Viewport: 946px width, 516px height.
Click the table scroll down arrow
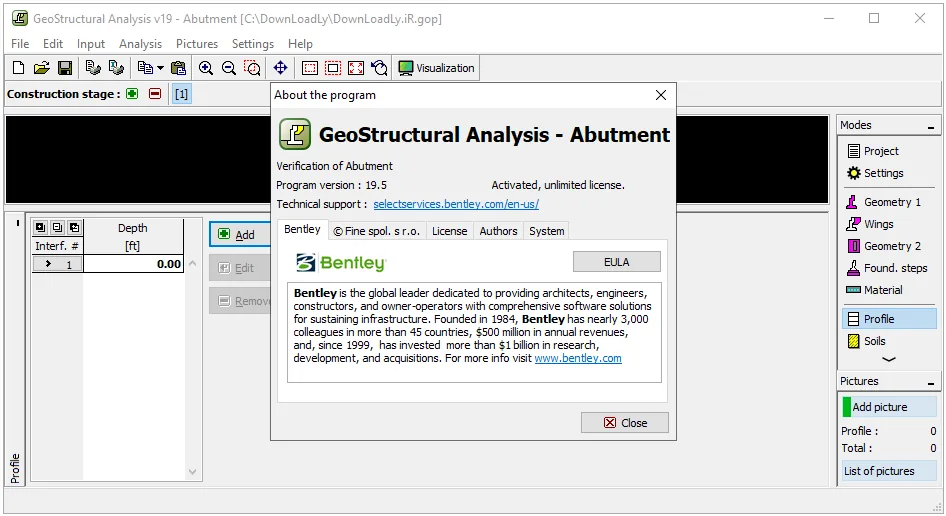tap(192, 472)
